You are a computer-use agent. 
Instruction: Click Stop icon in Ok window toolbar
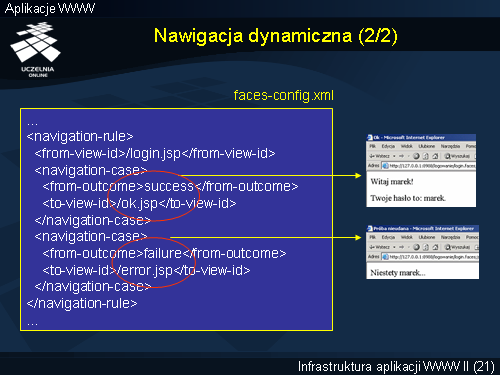416,156
